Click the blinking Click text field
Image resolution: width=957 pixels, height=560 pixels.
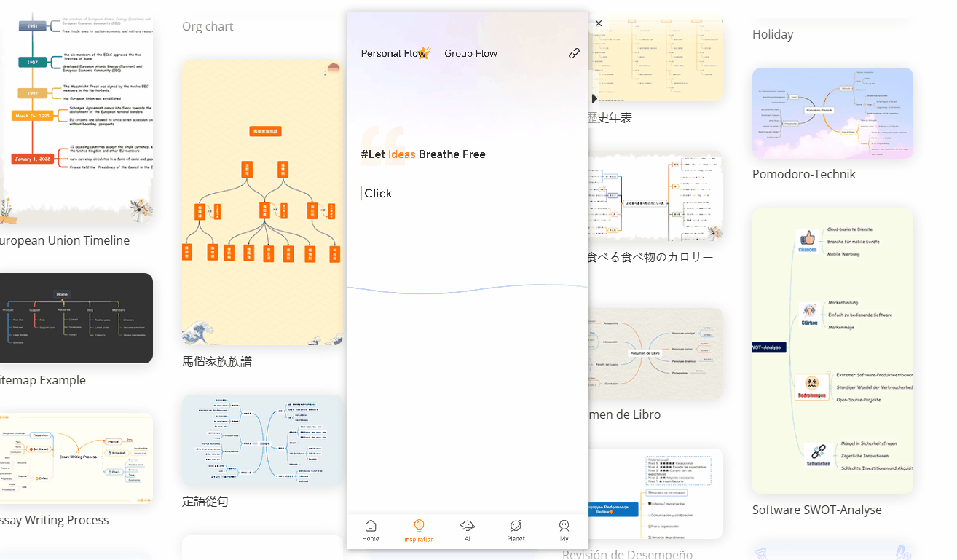pyautogui.click(x=379, y=192)
